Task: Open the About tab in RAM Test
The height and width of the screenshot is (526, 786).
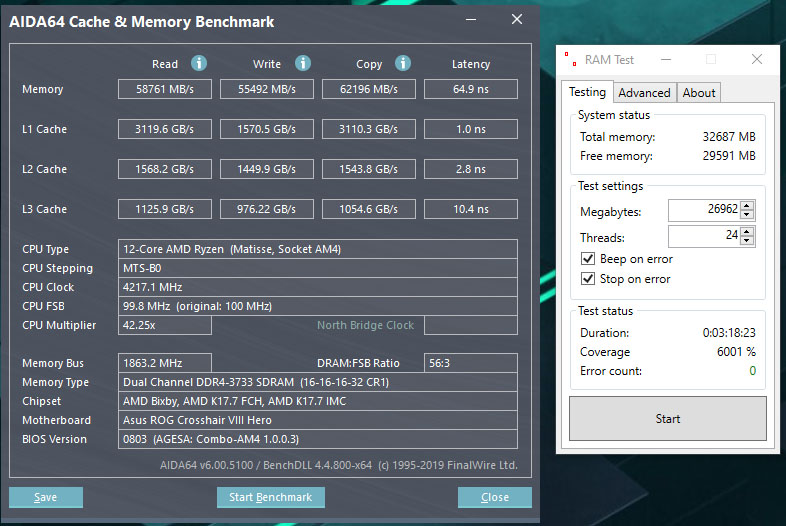Action: [699, 93]
